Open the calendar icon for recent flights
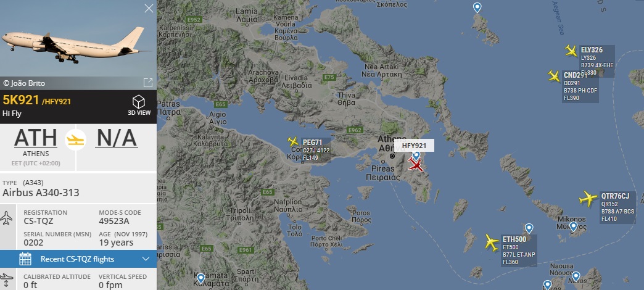The width and height of the screenshot is (644, 290). pyautogui.click(x=25, y=259)
